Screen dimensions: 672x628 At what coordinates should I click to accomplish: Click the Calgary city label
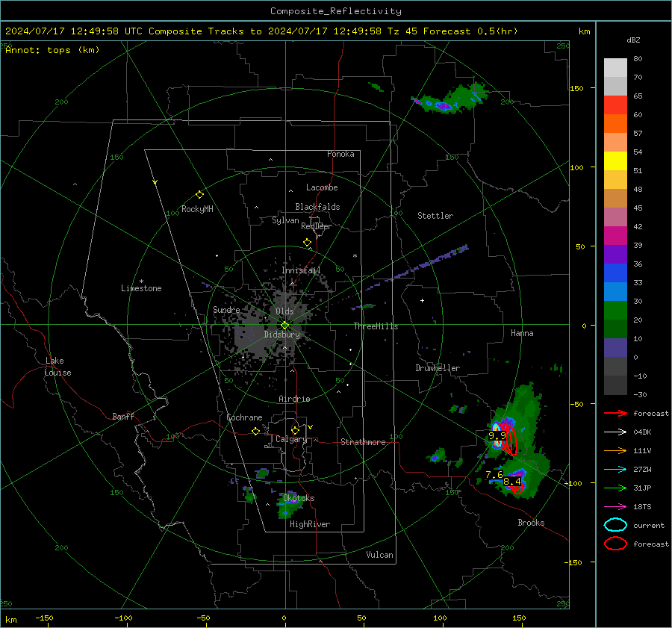[291, 439]
